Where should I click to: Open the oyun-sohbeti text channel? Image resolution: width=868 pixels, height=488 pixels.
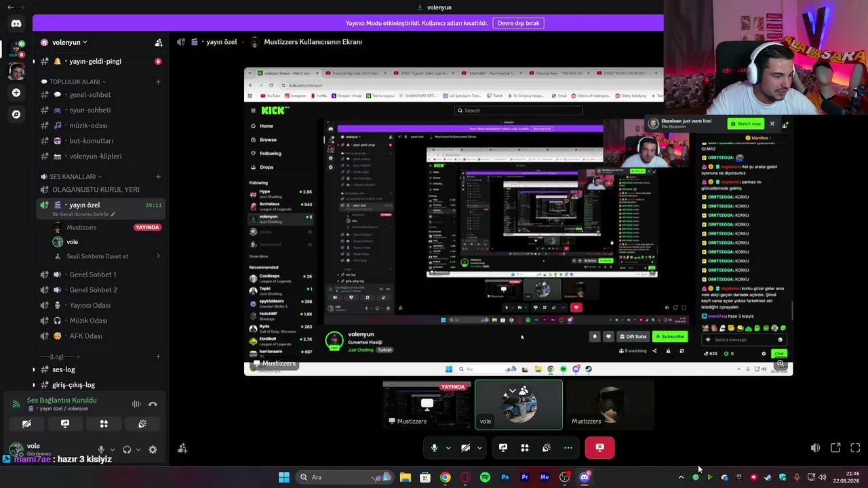[x=99, y=110]
